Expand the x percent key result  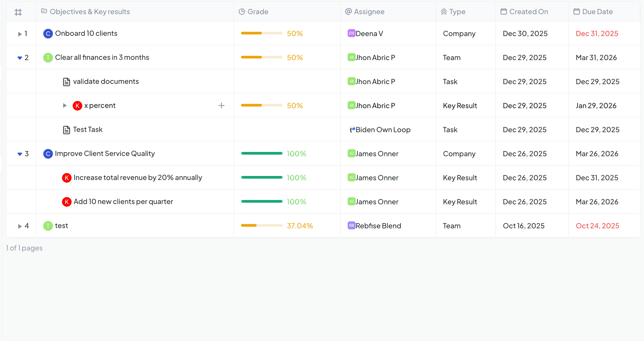pyautogui.click(x=65, y=105)
